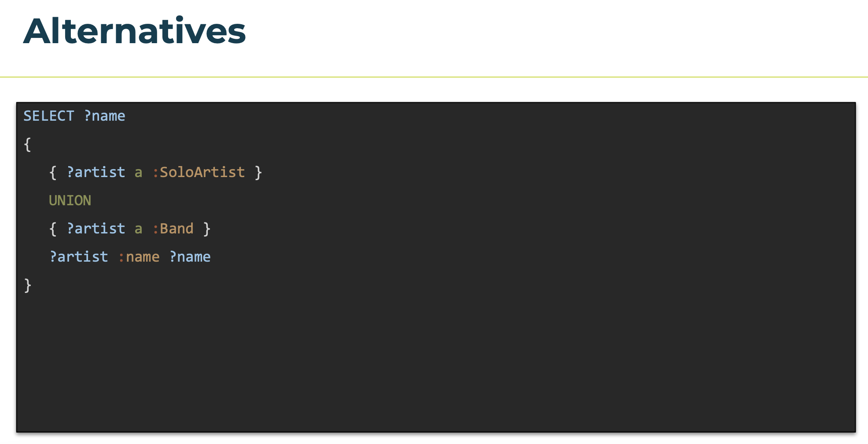Click the 'a' predicate before :SoloArtist
Screen dimensions: 868x444
click(x=139, y=173)
